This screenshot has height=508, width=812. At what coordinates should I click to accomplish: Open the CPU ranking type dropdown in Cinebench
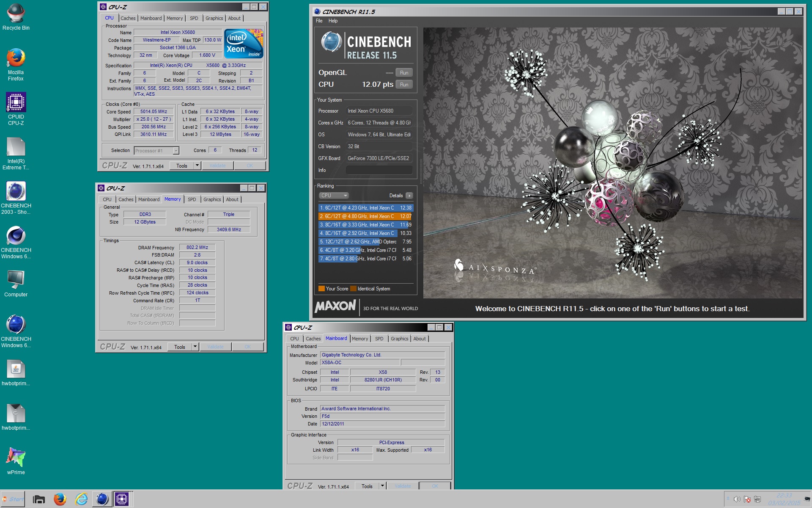(x=334, y=196)
